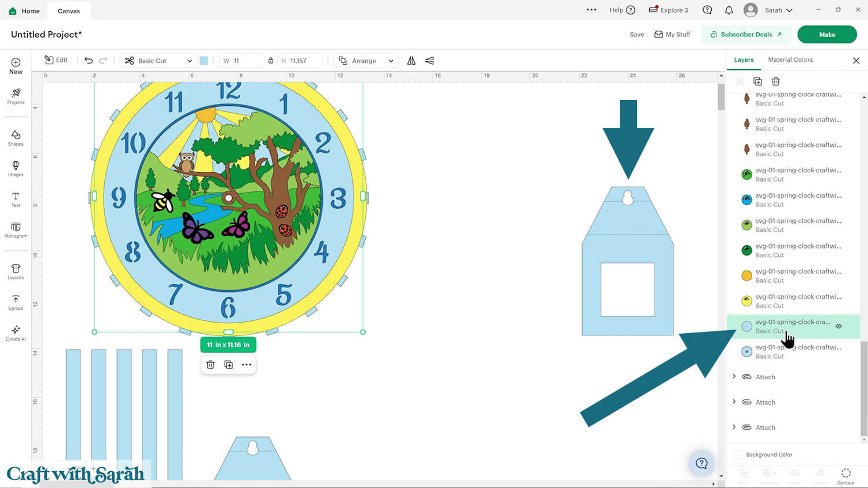Viewport: 868px width, 488px height.
Task: Click the light blue color swatch in toolbar
Action: click(x=204, y=61)
